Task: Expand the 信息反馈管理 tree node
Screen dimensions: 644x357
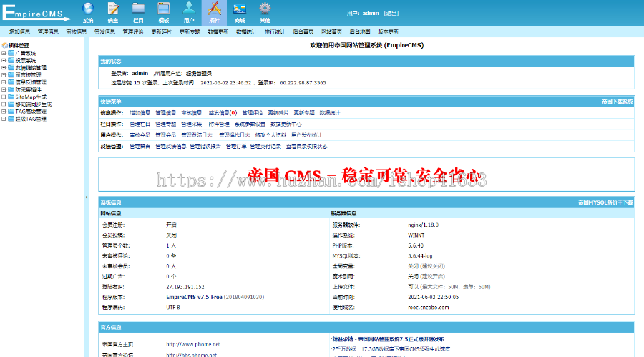Action: [4, 82]
